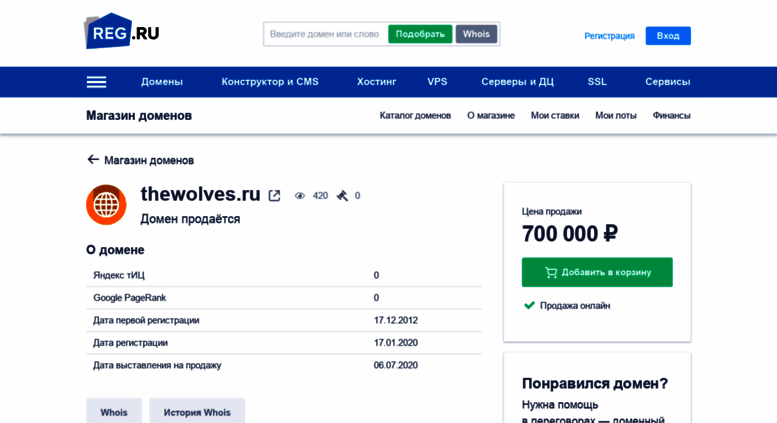Click the Магазин доменов section title

pyautogui.click(x=139, y=115)
